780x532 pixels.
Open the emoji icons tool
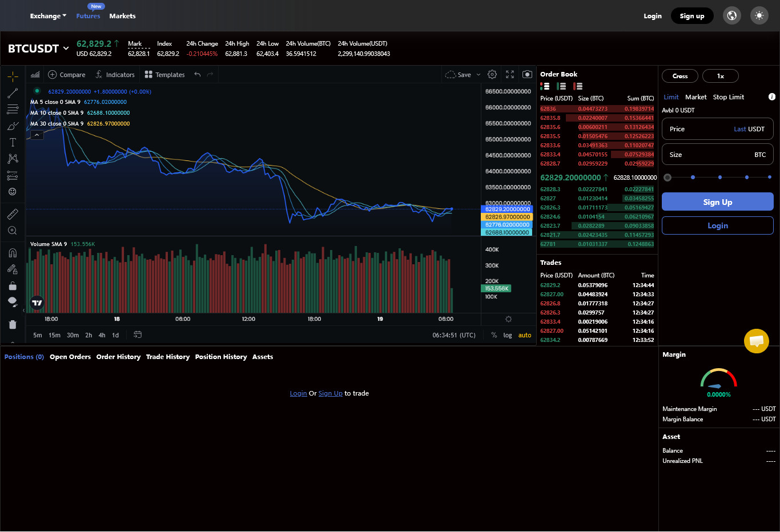tap(13, 192)
